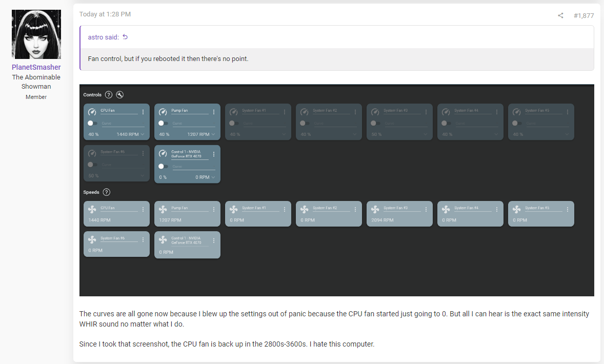This screenshot has width=604, height=364.
Task: Open Pump Fan speed card three-dot menu
Action: 214,209
